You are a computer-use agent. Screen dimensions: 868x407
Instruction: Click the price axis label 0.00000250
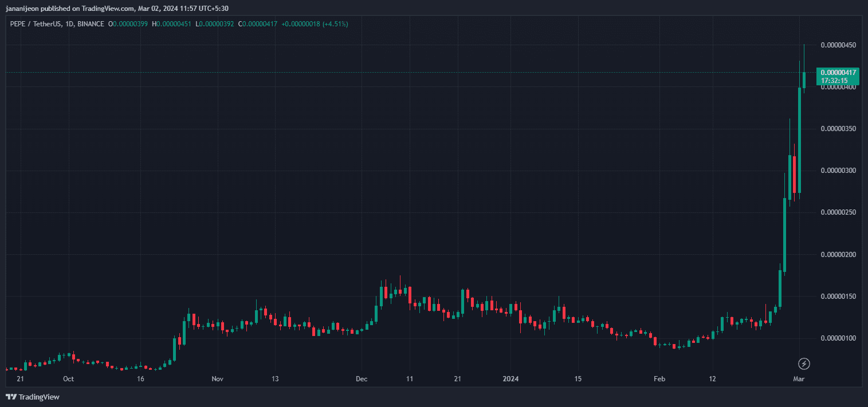coord(838,212)
